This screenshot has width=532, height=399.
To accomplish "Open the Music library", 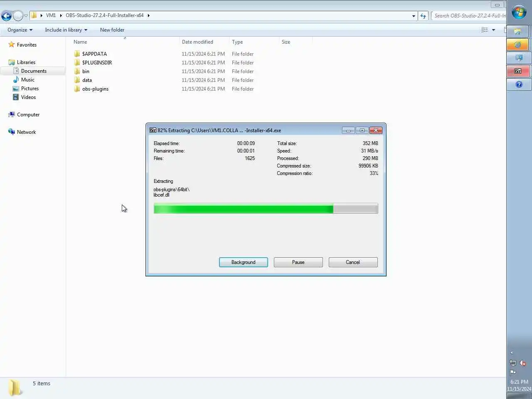I will coord(28,80).
